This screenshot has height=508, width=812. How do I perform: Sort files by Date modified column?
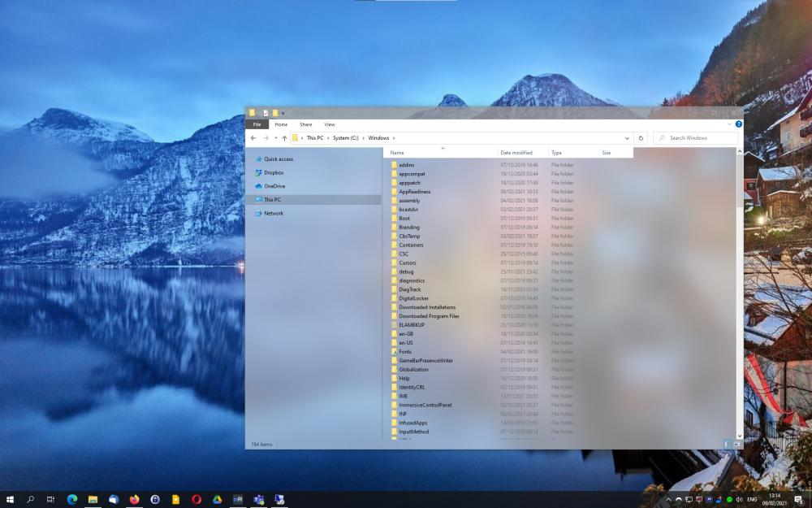pos(516,153)
